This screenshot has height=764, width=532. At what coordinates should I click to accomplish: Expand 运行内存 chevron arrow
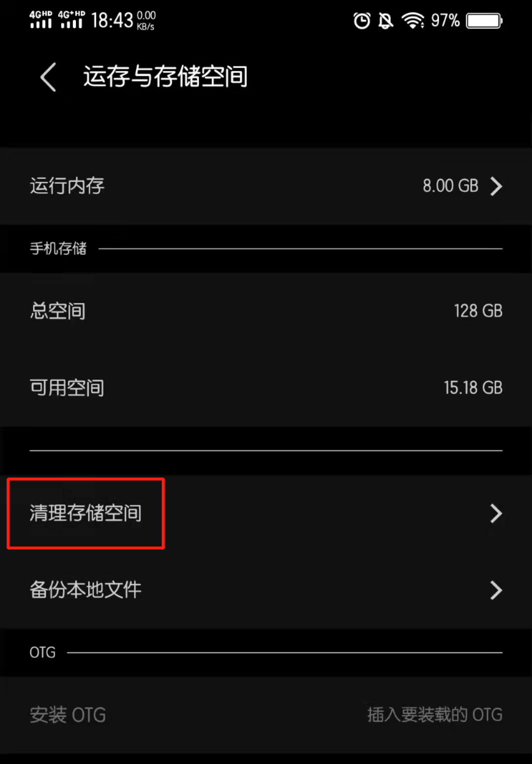pyautogui.click(x=496, y=186)
